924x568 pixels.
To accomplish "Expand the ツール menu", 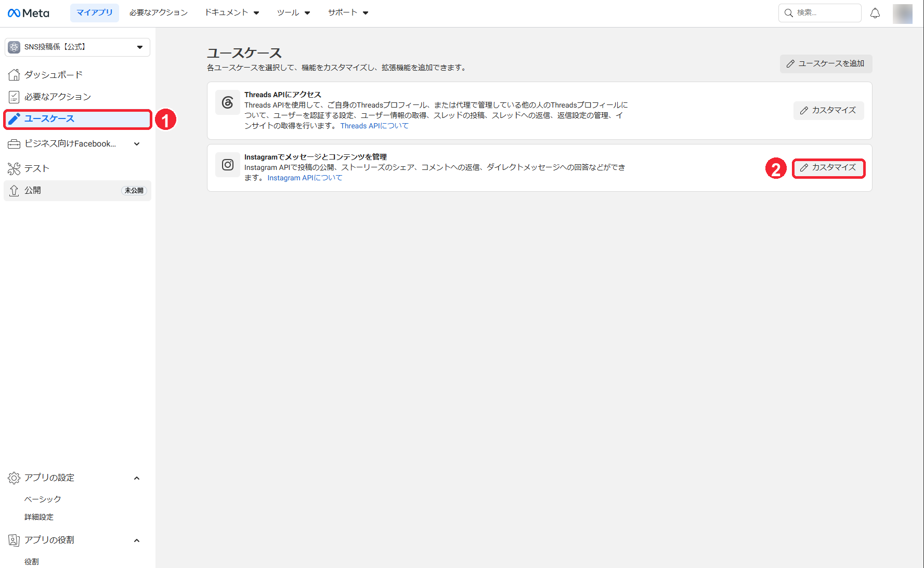I will coord(293,12).
